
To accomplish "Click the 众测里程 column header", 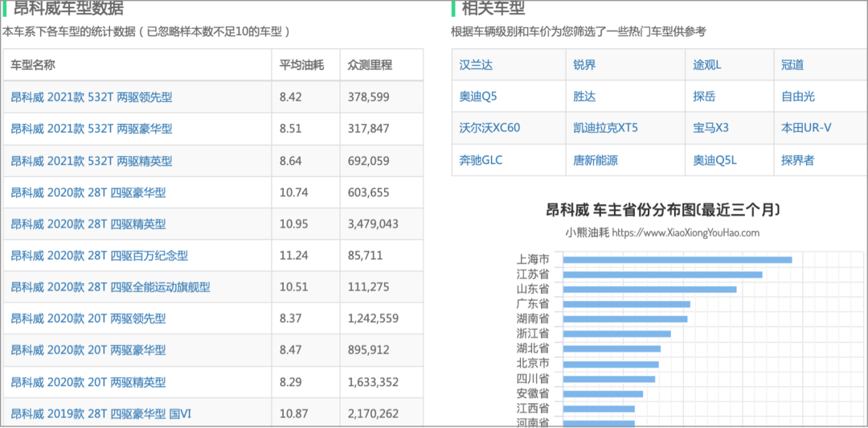I will click(370, 65).
